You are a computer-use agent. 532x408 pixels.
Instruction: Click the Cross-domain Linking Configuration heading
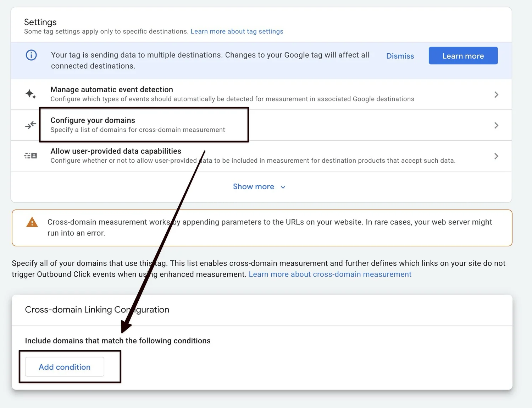[x=97, y=310]
